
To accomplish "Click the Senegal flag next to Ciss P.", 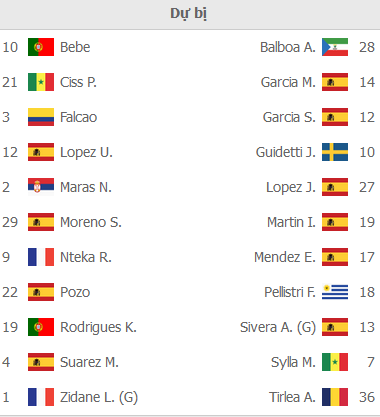I will [41, 82].
